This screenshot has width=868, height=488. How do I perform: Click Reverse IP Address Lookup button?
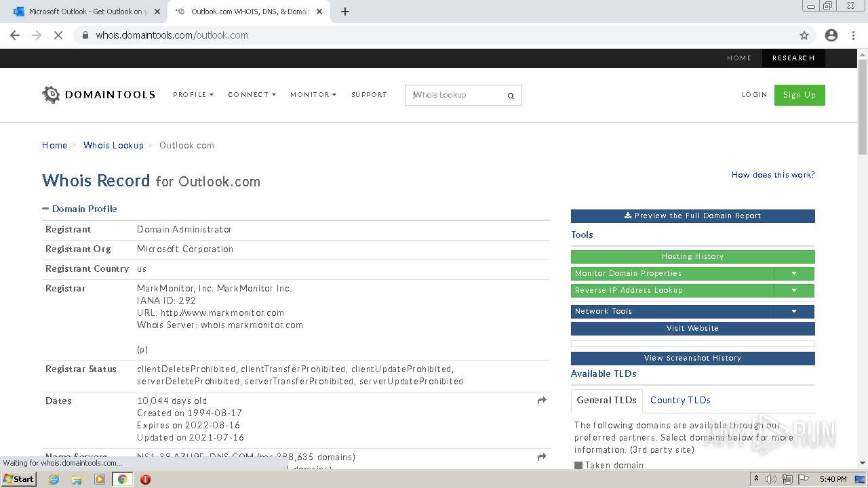tap(672, 290)
